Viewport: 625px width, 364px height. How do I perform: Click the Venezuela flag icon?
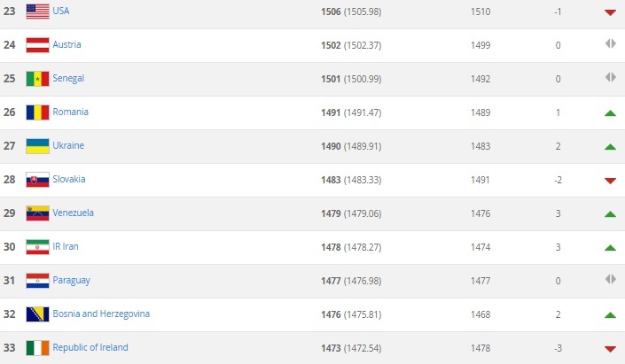tap(37, 213)
